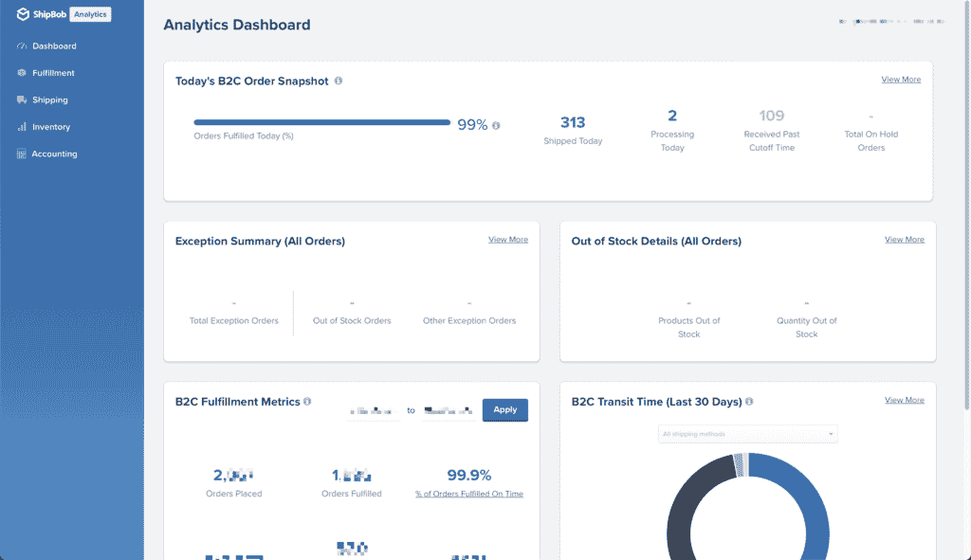Click the '99.9%' on-time value
The image size is (971, 560).
point(469,476)
